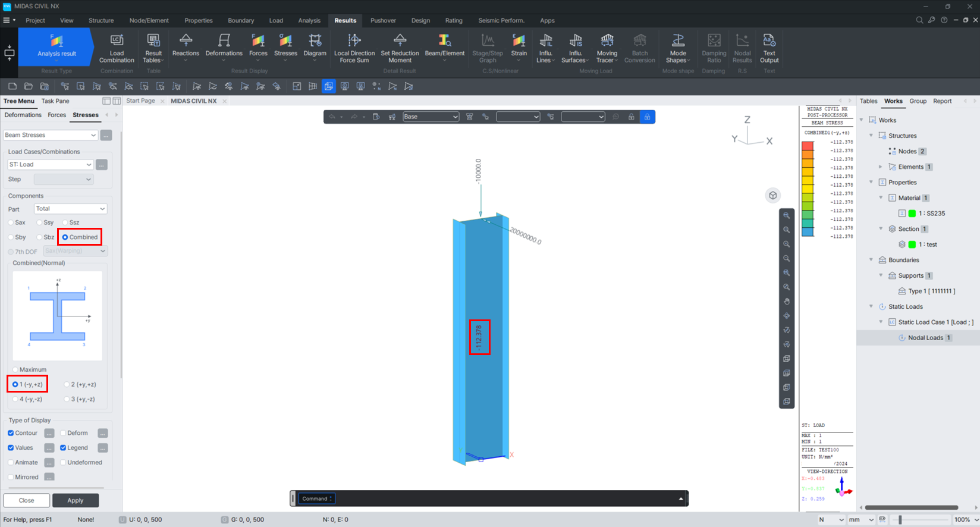Open Set Reduction Moment tool

point(400,48)
